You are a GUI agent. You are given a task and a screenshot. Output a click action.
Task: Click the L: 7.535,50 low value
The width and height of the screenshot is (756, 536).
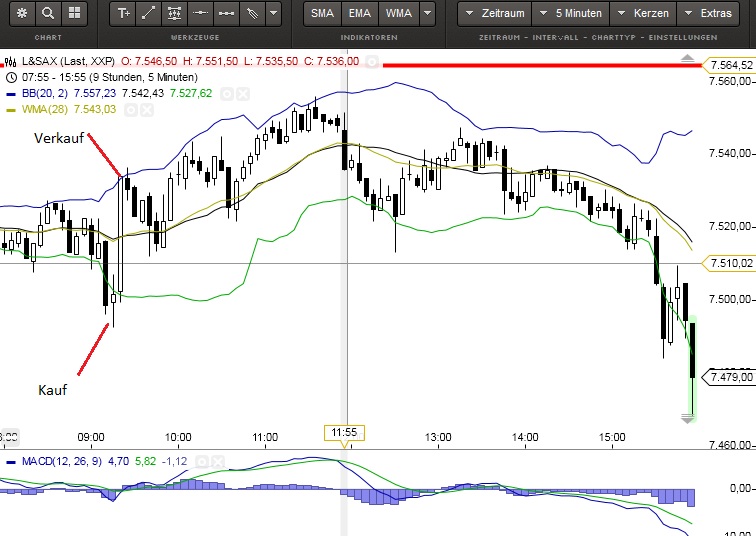point(270,61)
